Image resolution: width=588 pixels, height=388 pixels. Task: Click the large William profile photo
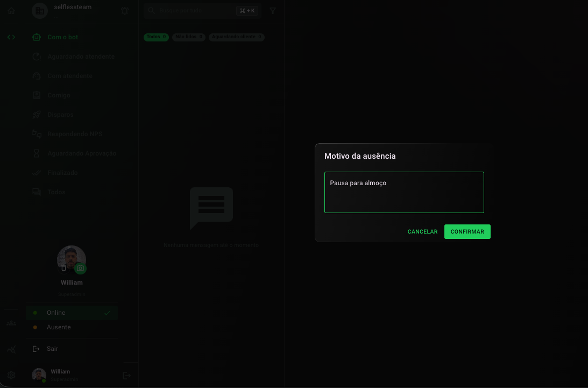click(71, 260)
